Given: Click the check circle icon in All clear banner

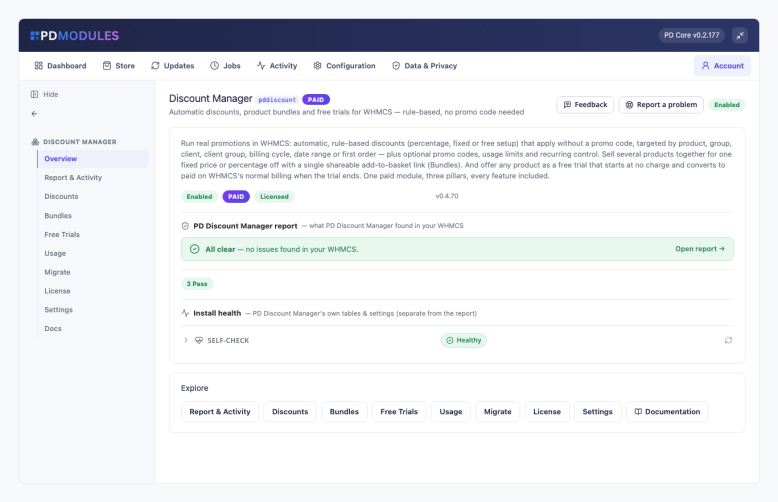Looking at the screenshot, I should [x=194, y=249].
